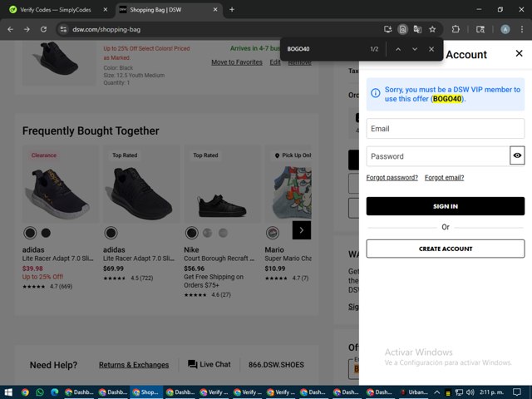Image resolution: width=532 pixels, height=399 pixels.
Task: Close the Verify Codes SimplyCodes tab
Action: click(x=106, y=9)
